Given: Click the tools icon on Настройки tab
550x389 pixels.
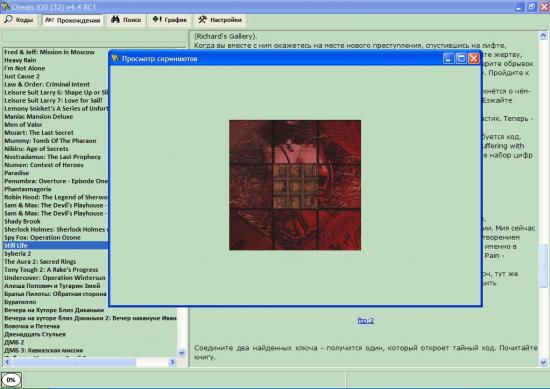Looking at the screenshot, I should tap(202, 20).
